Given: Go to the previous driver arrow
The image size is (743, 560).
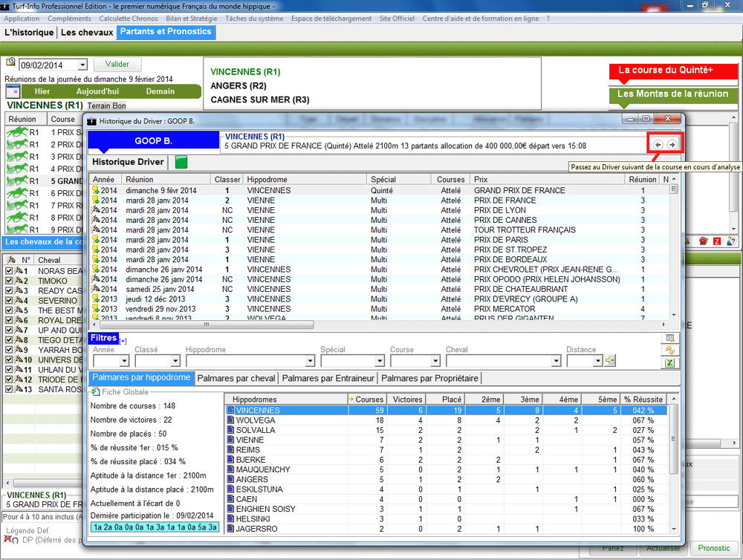Looking at the screenshot, I should tap(658, 145).
